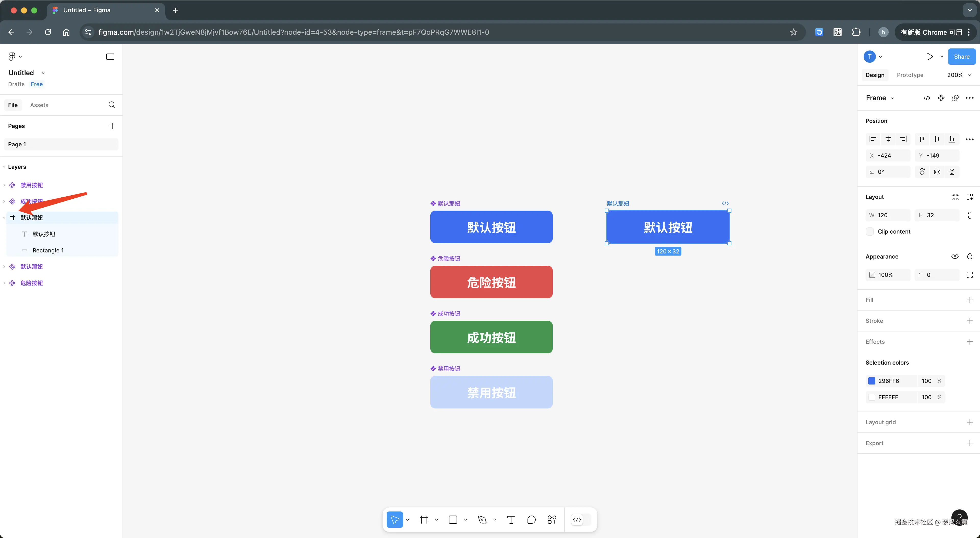Select the Frame tool in toolbar

coord(424,520)
